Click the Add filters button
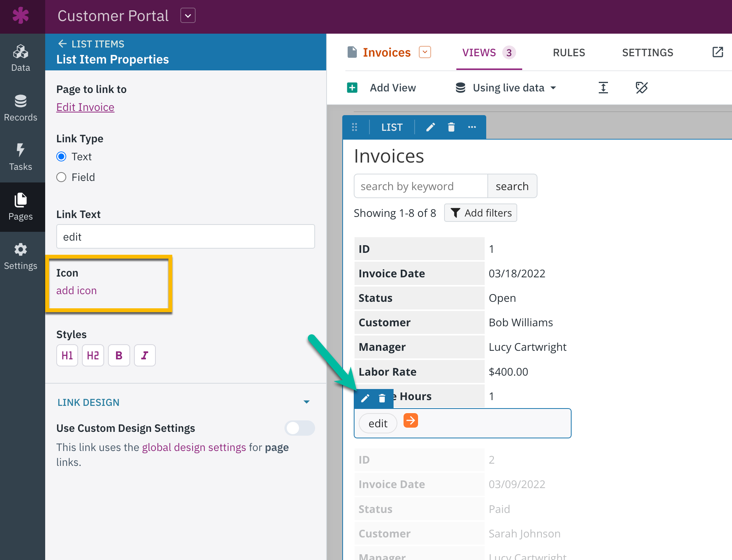The height and width of the screenshot is (560, 732). pyautogui.click(x=481, y=213)
